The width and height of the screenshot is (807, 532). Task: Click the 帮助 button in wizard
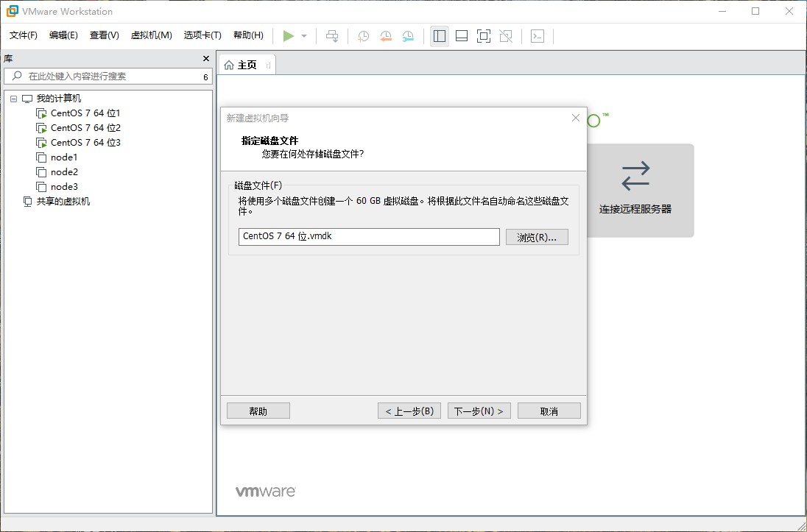[x=258, y=411]
